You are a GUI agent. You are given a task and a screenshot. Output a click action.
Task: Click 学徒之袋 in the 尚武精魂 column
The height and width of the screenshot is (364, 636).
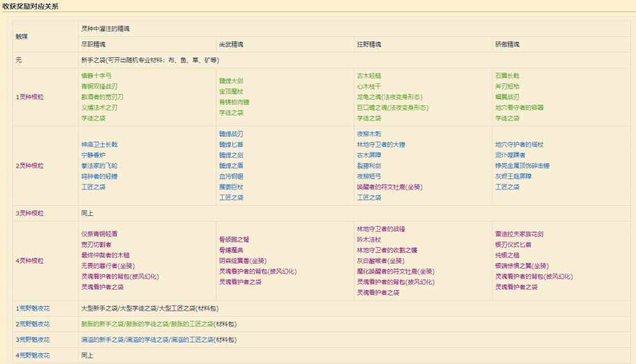click(232, 113)
